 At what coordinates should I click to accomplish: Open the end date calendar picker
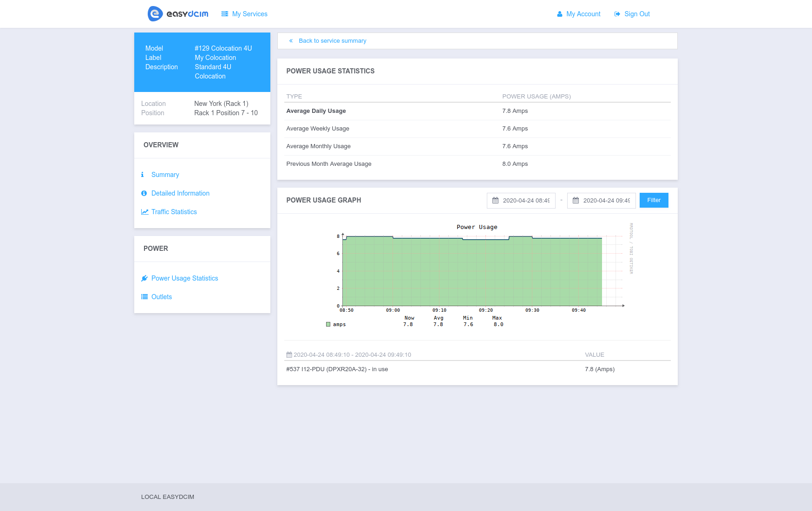click(x=576, y=200)
